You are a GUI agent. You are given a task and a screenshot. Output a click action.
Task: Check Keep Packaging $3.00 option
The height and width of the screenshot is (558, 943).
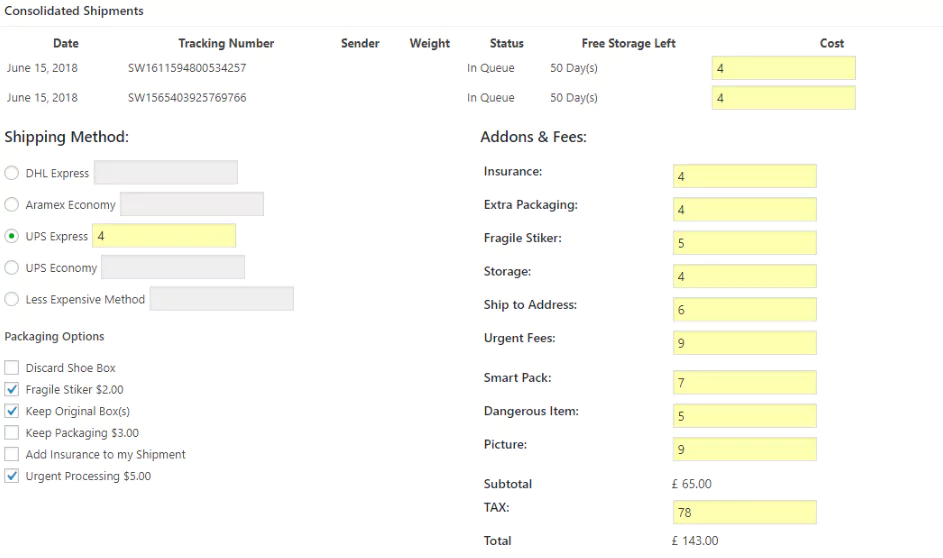point(12,433)
